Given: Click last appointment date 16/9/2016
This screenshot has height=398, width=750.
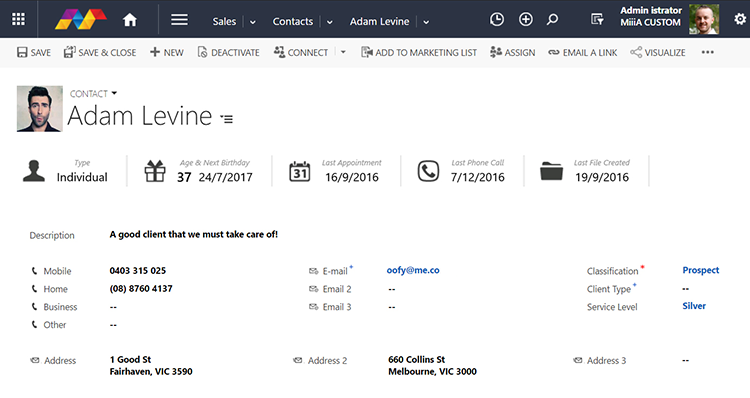Looking at the screenshot, I should [352, 177].
